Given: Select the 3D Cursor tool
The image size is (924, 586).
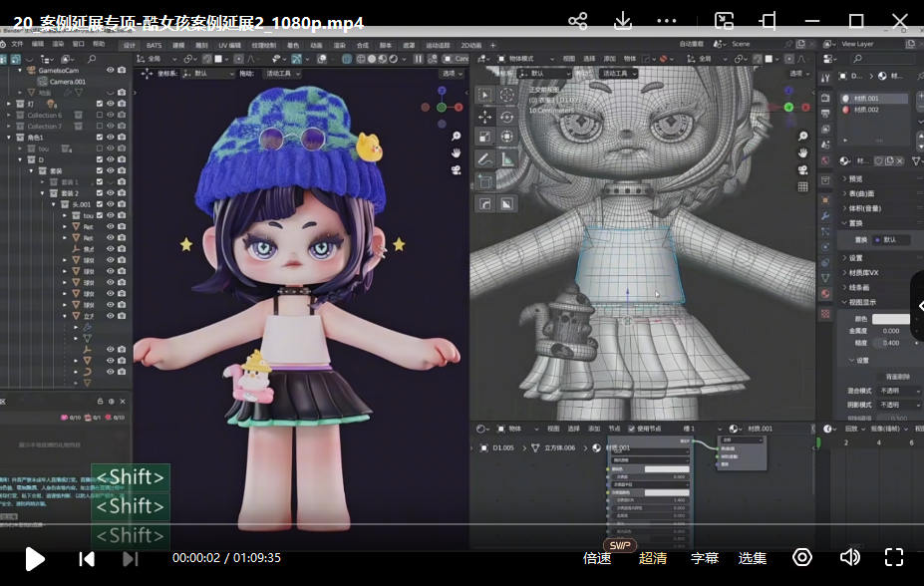Looking at the screenshot, I should coord(506,95).
